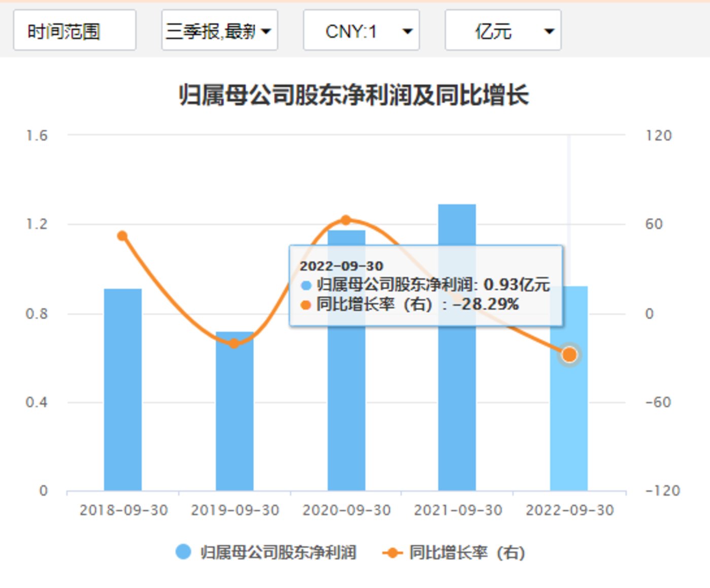This screenshot has width=710, height=588.
Task: Click the left axis 1.6 label
Action: tap(37, 136)
